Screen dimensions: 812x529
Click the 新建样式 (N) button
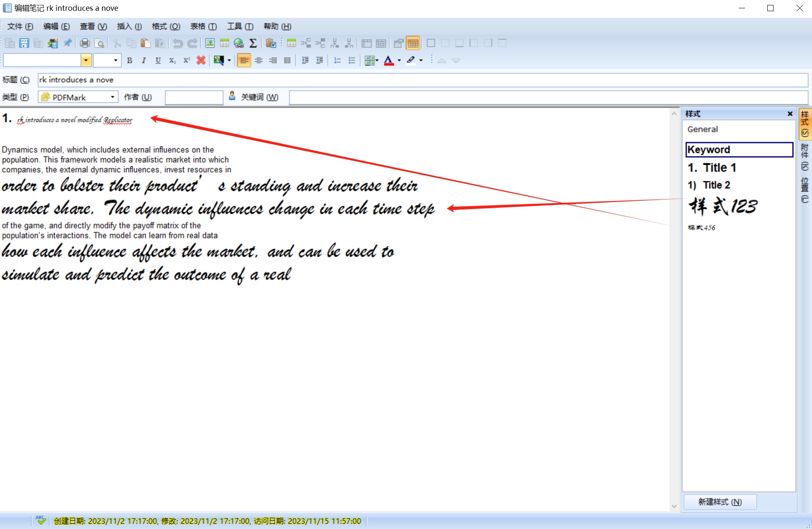point(720,502)
